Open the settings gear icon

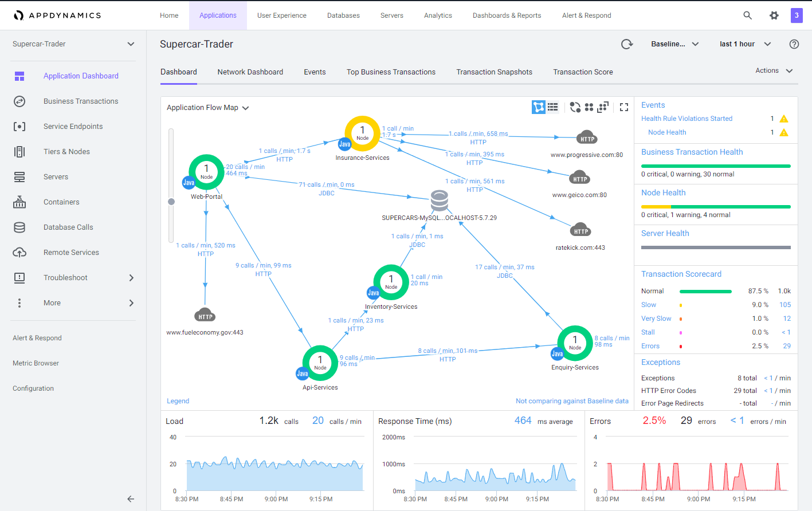pos(774,15)
